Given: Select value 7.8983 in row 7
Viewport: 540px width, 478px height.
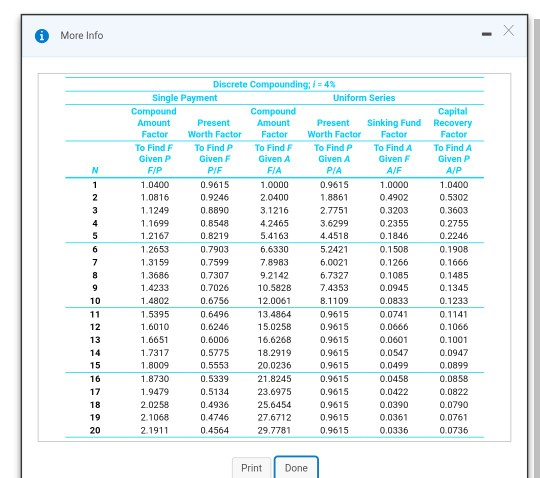Looking at the screenshot, I should [x=274, y=262].
